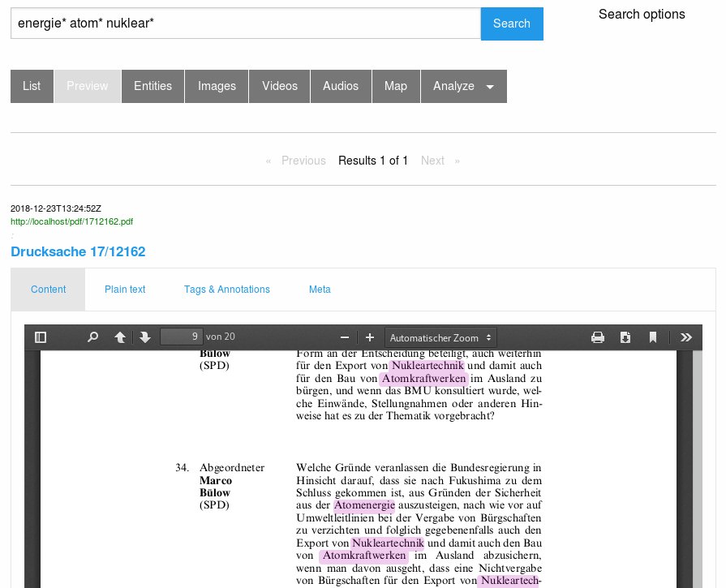Click question number 34. in PDF

182,468
